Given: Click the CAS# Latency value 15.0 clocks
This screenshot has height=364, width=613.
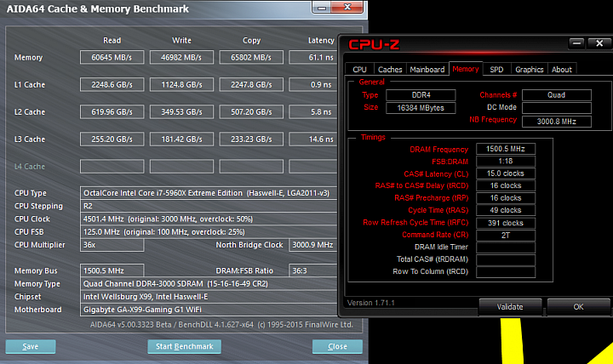Looking at the screenshot, I should pos(506,173).
